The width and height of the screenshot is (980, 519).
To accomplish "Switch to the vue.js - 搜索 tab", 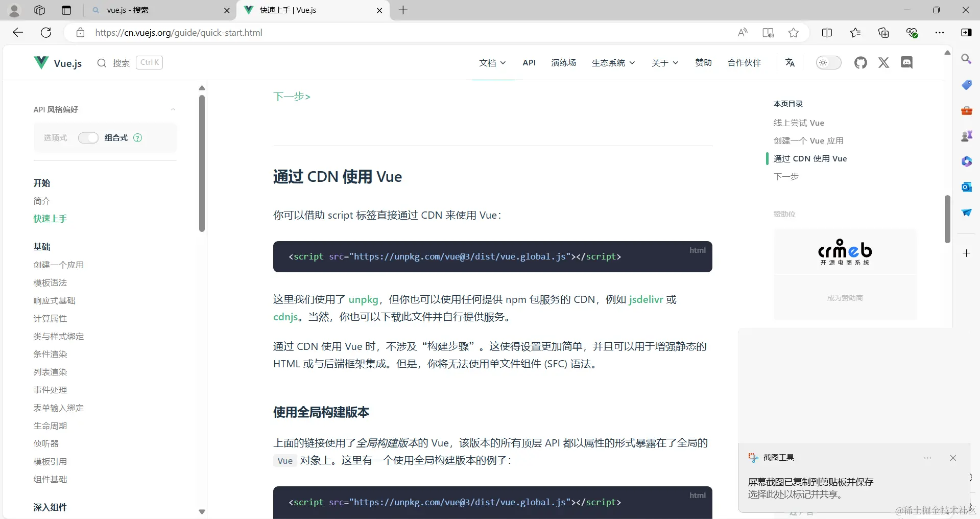I will click(x=160, y=10).
